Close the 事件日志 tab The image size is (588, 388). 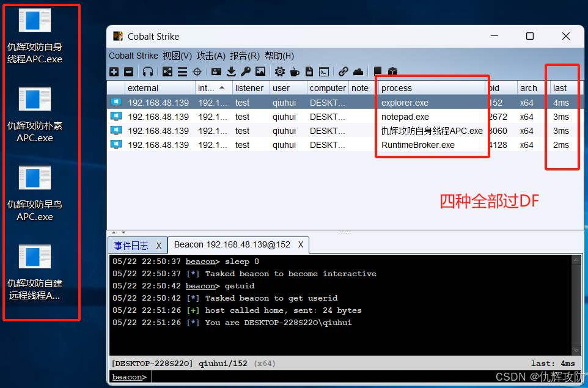[x=159, y=246]
